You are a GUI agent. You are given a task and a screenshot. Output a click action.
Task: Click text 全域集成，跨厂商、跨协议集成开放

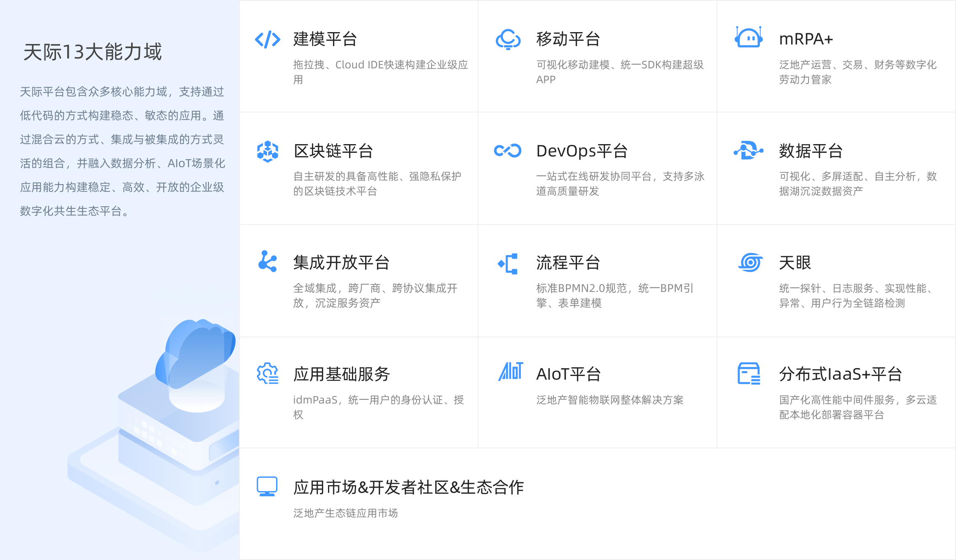pos(375,295)
